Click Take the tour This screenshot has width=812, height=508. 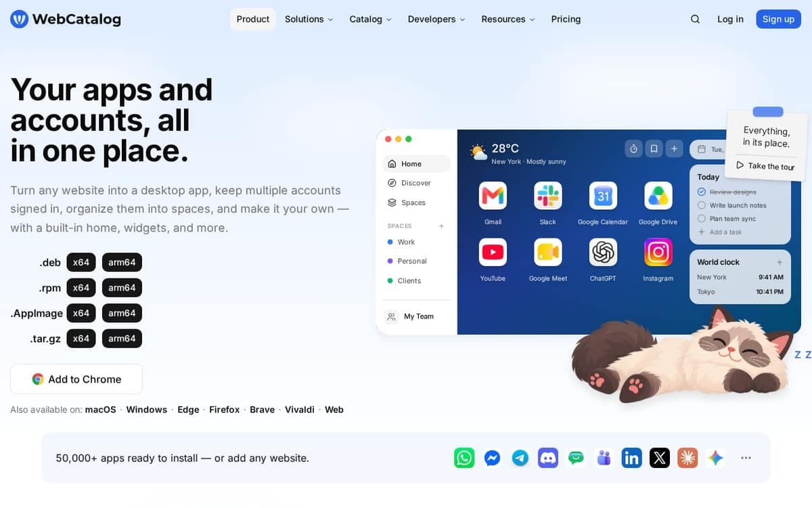pyautogui.click(x=765, y=166)
